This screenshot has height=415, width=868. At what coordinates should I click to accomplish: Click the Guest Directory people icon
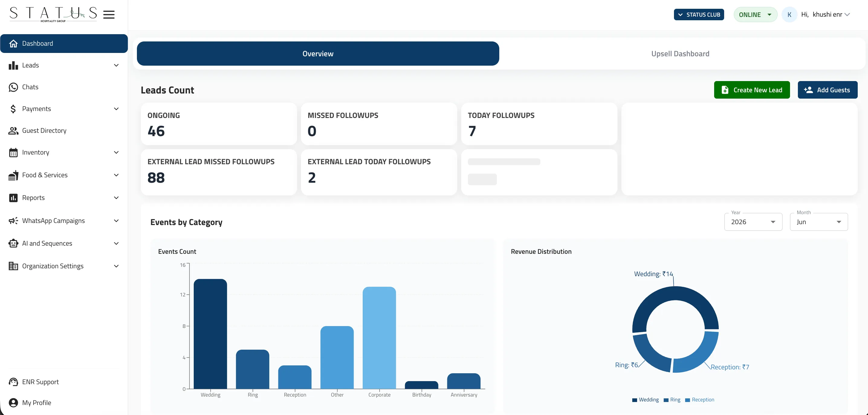(13, 130)
